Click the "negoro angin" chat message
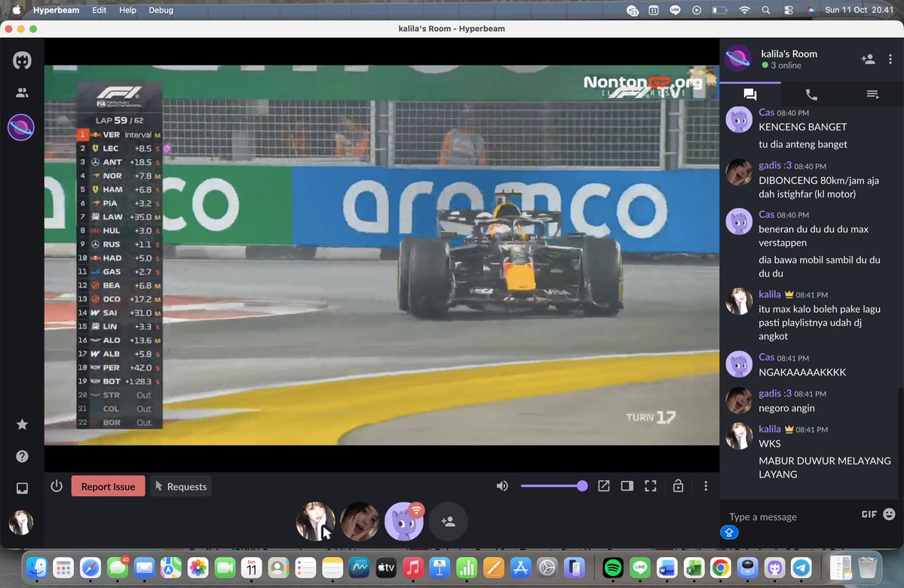Screen dimensions: 904x588 tap(786, 408)
